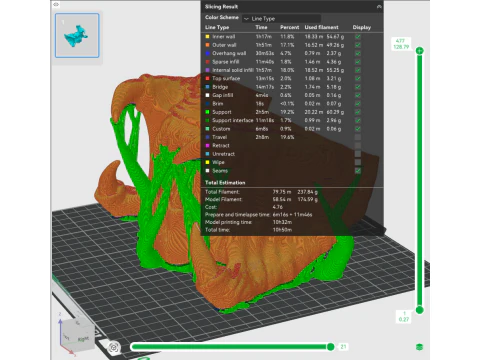This screenshot has width=480, height=360.
Task: Click the Percent column header
Action: (x=290, y=27)
